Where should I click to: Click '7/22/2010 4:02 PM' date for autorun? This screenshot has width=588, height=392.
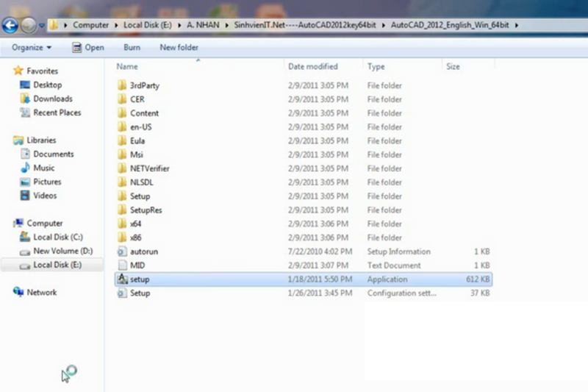click(320, 252)
